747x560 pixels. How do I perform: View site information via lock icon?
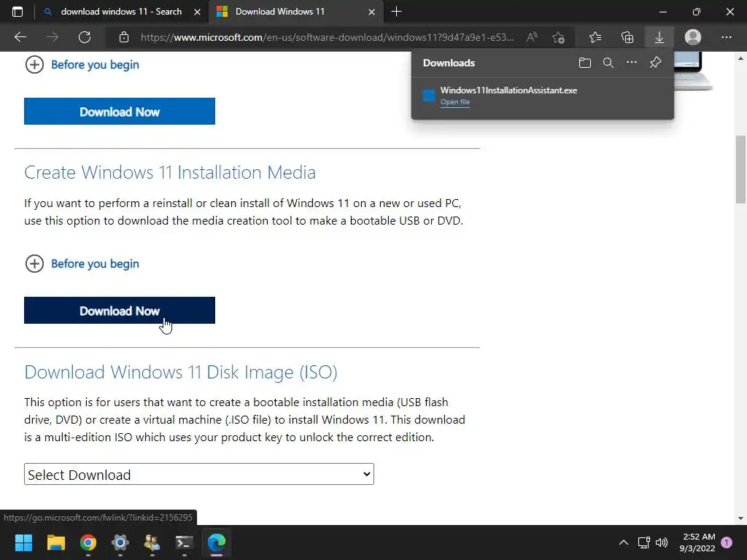124,37
